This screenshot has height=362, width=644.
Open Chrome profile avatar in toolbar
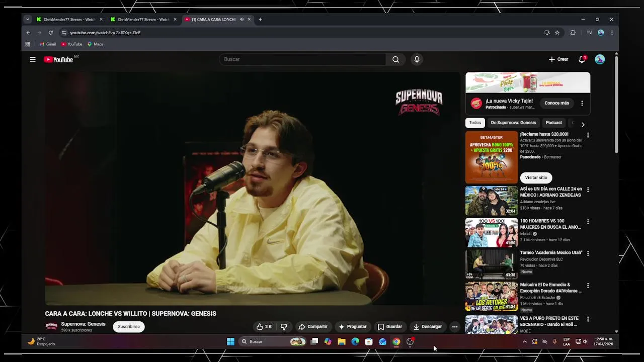(601, 33)
